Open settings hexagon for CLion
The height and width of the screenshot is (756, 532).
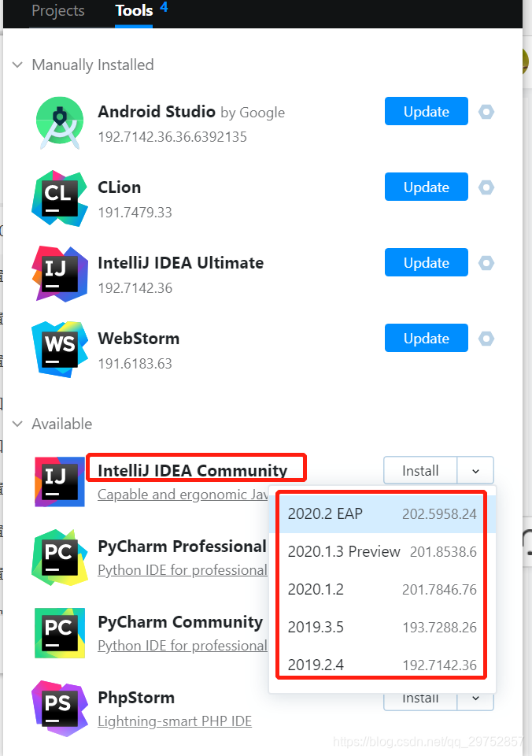[x=486, y=187]
